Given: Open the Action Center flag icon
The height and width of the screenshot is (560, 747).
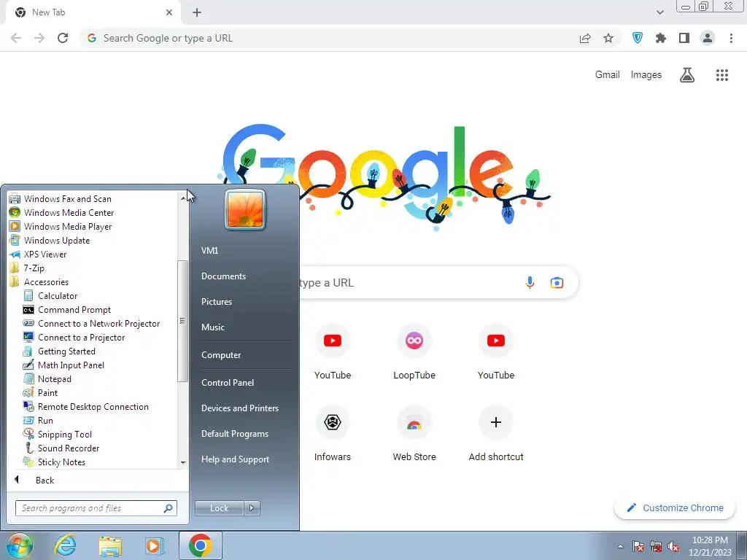Looking at the screenshot, I should tap(638, 547).
